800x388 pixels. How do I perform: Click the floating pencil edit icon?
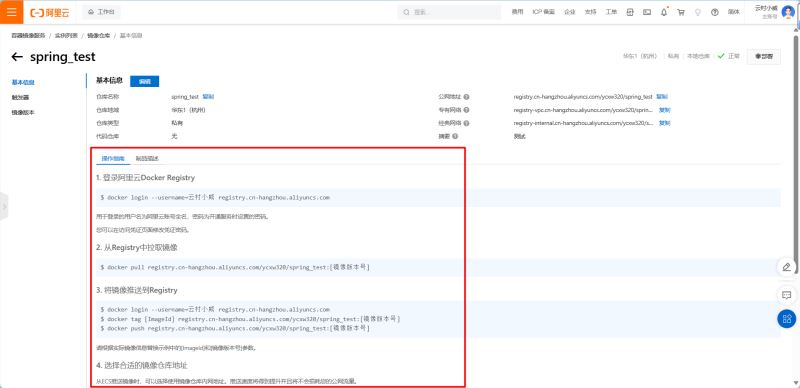(787, 267)
